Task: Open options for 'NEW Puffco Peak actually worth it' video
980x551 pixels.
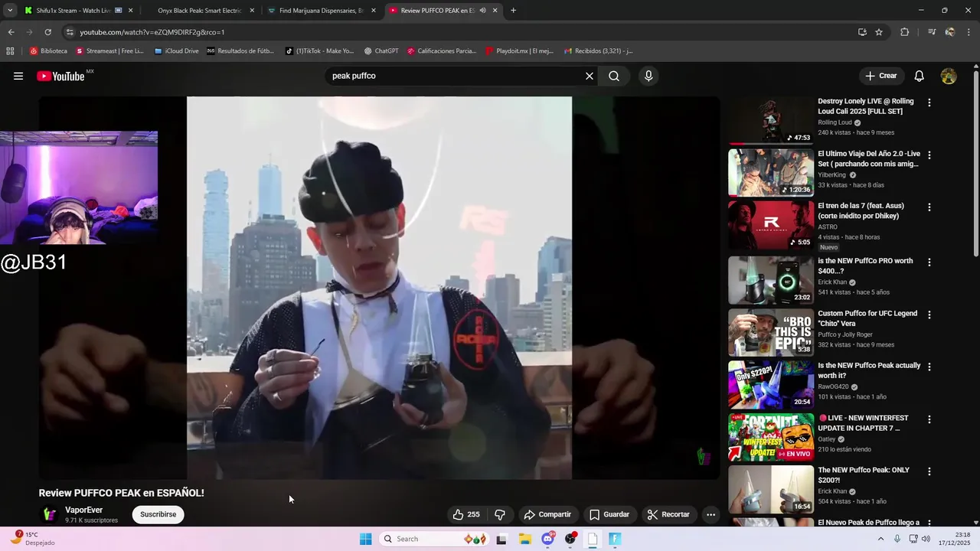Action: pos(929,367)
